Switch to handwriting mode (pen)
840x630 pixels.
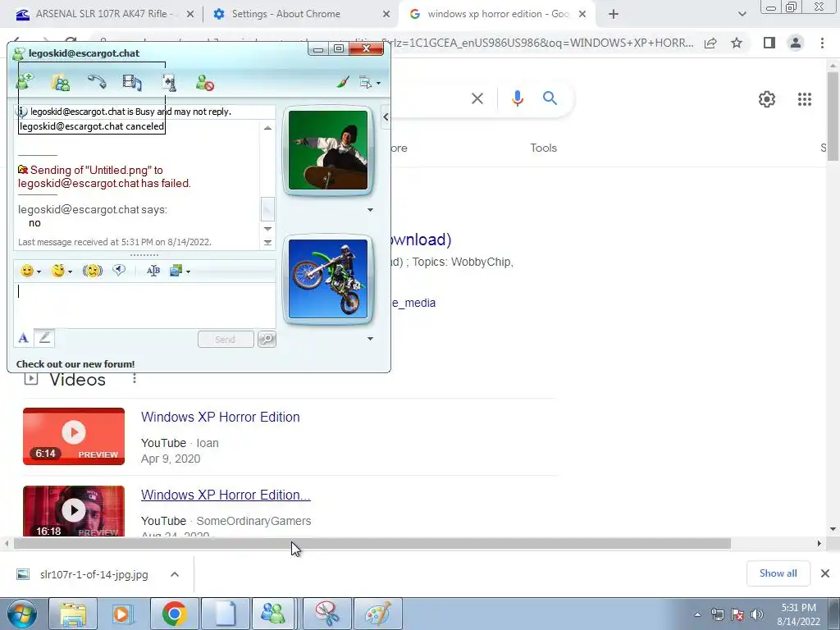tap(44, 338)
